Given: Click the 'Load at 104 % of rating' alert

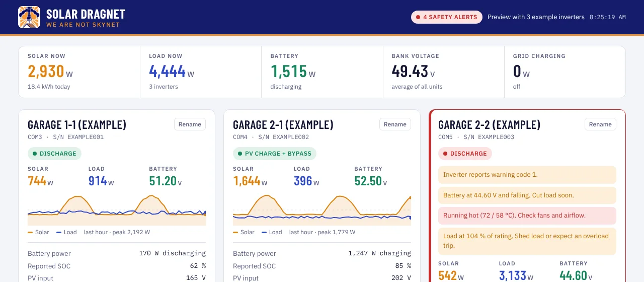Looking at the screenshot, I should (527, 241).
